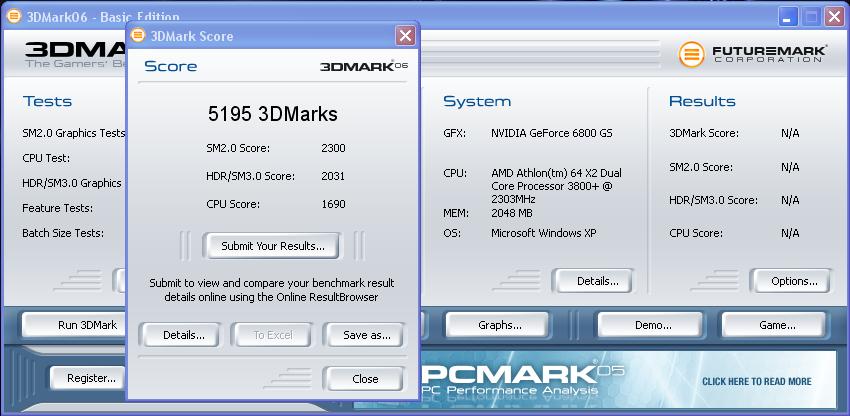
Task: Open Details in the Score dialog
Action: pyautogui.click(x=183, y=335)
